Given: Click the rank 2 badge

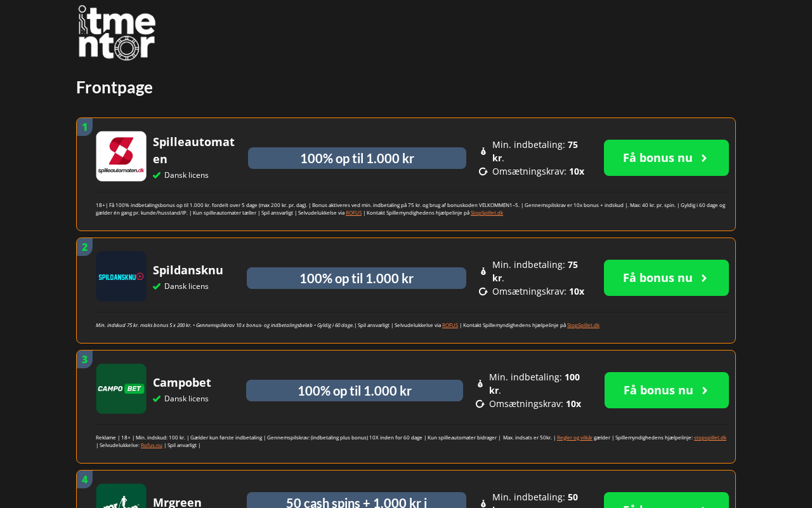Looking at the screenshot, I should 84,247.
